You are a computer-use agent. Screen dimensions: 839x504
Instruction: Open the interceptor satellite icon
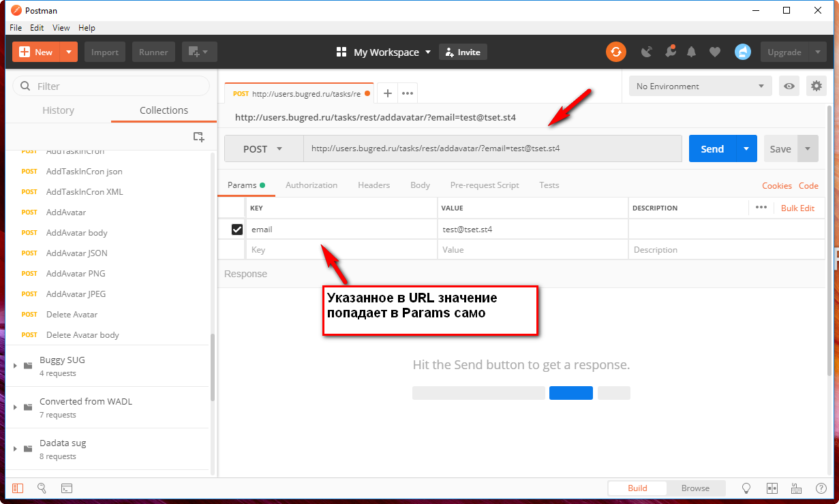[x=647, y=52]
